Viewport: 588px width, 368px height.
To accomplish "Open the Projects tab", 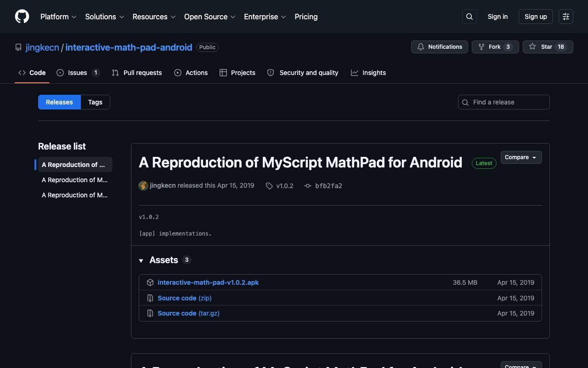I will click(x=237, y=73).
